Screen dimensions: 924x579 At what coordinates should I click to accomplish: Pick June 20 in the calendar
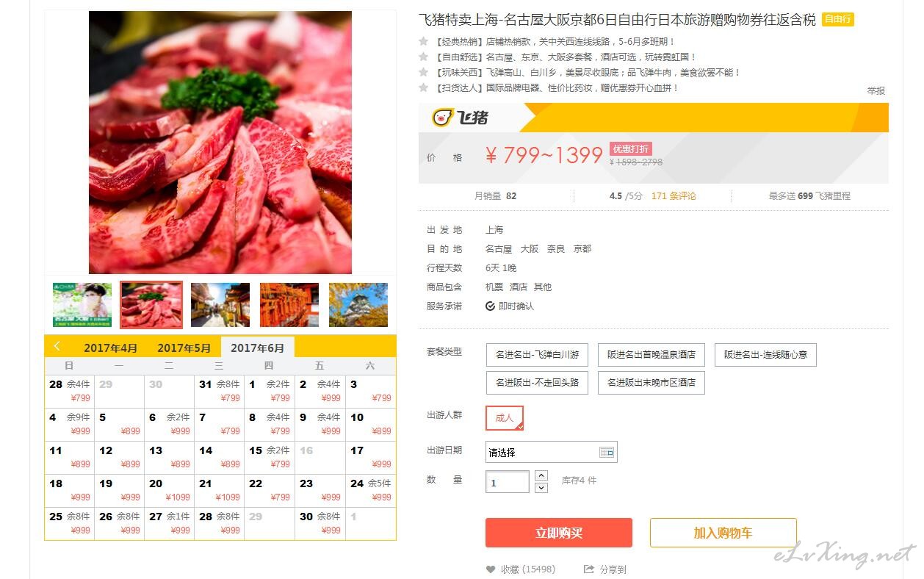(x=170, y=490)
